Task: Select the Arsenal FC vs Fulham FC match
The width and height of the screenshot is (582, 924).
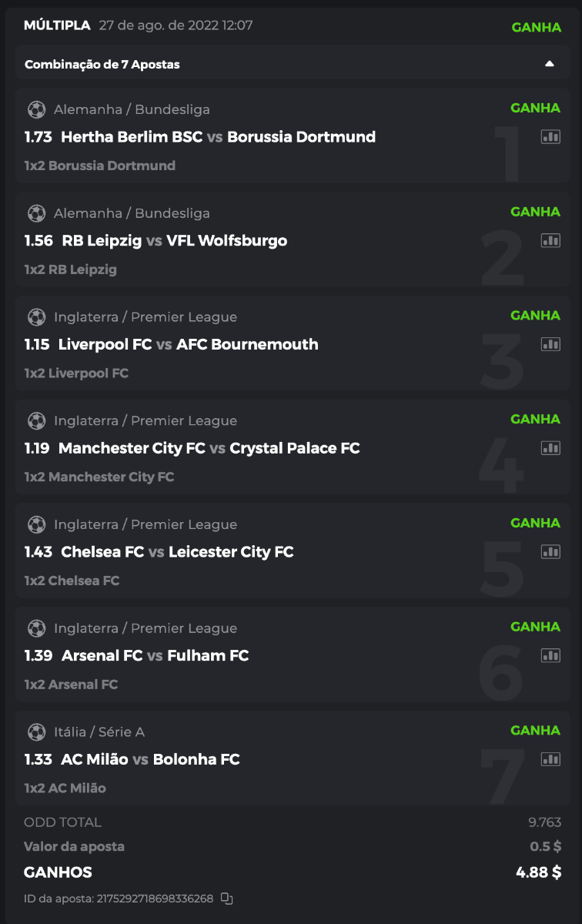Action: click(x=155, y=656)
